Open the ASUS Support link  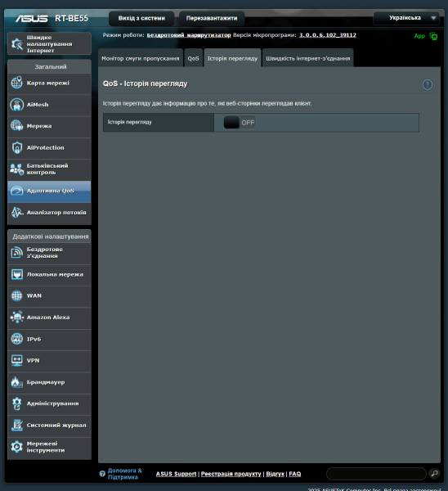[176, 474]
